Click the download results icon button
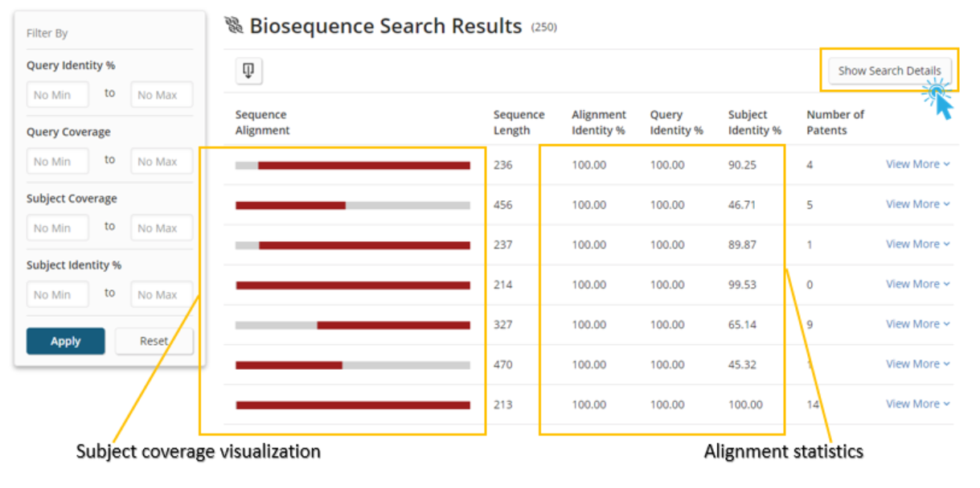This screenshot has height=488, width=980. click(x=248, y=71)
